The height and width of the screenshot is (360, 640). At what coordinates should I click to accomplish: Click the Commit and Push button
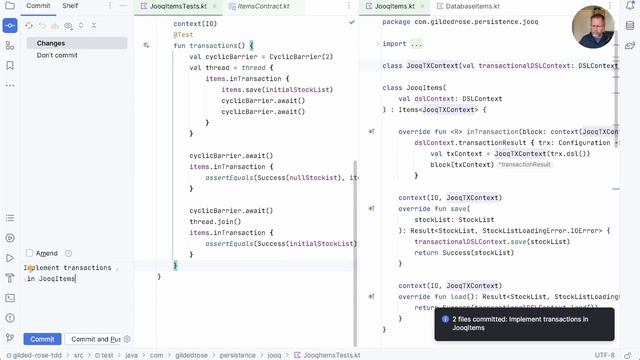tap(94, 339)
